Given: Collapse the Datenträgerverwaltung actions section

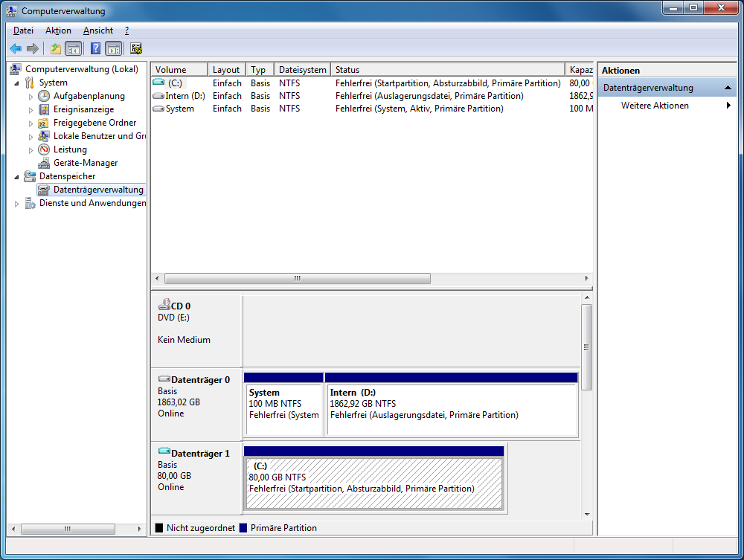Looking at the screenshot, I should pyautogui.click(x=728, y=88).
